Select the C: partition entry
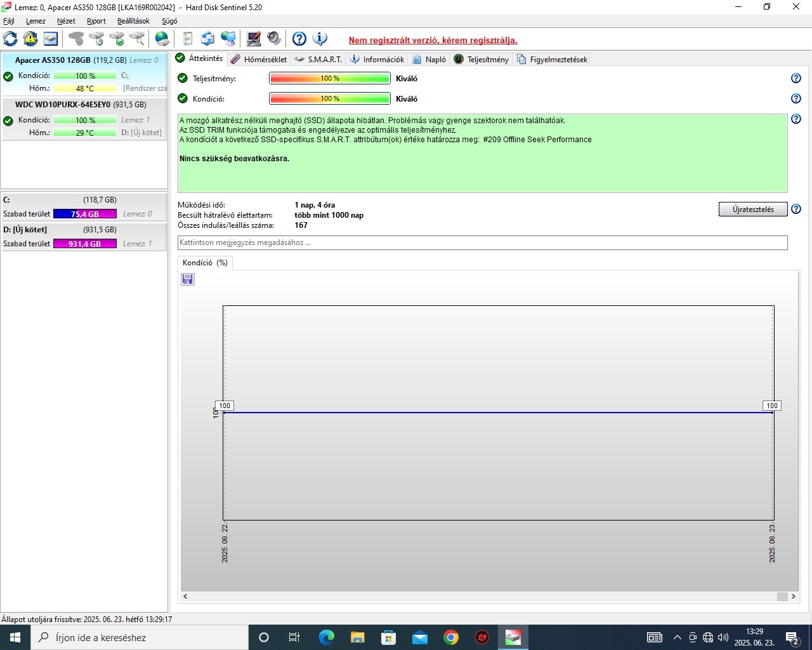 coord(84,207)
